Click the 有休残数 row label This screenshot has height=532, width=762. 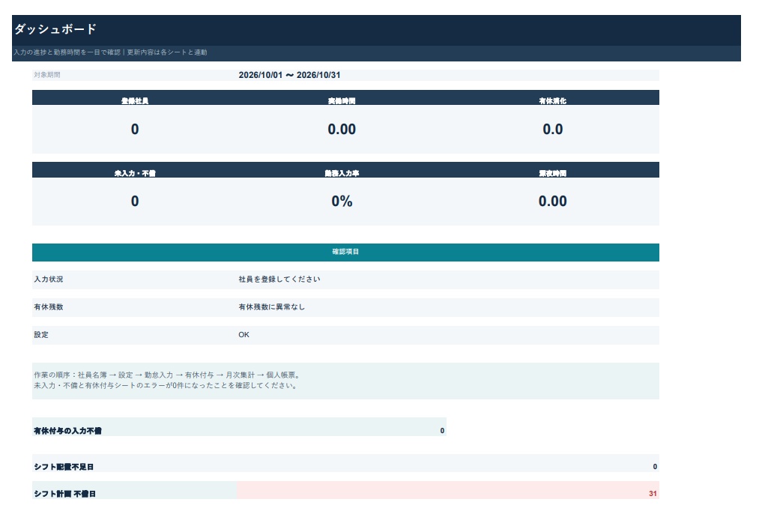click(x=49, y=307)
